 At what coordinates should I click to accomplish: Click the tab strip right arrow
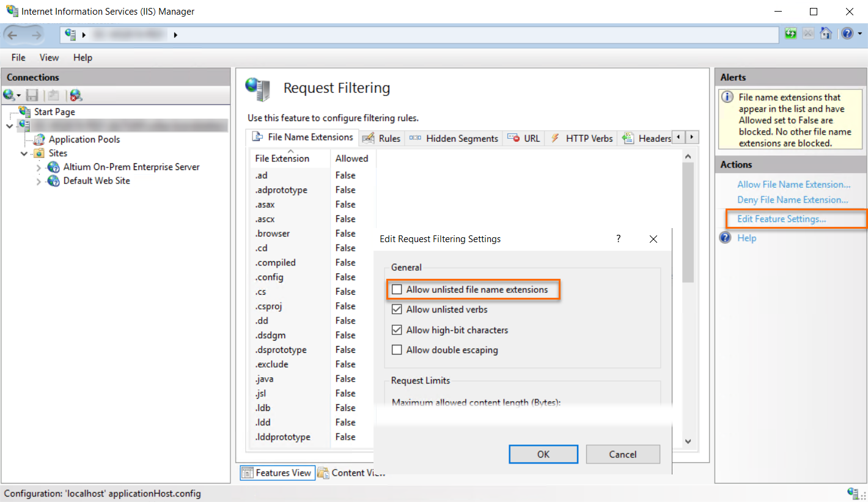[691, 138]
